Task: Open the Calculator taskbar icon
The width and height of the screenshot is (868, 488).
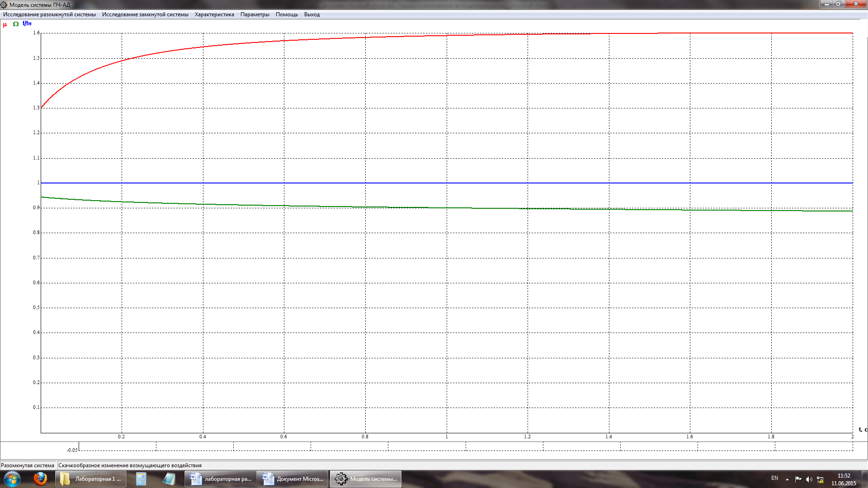Action: click(141, 479)
